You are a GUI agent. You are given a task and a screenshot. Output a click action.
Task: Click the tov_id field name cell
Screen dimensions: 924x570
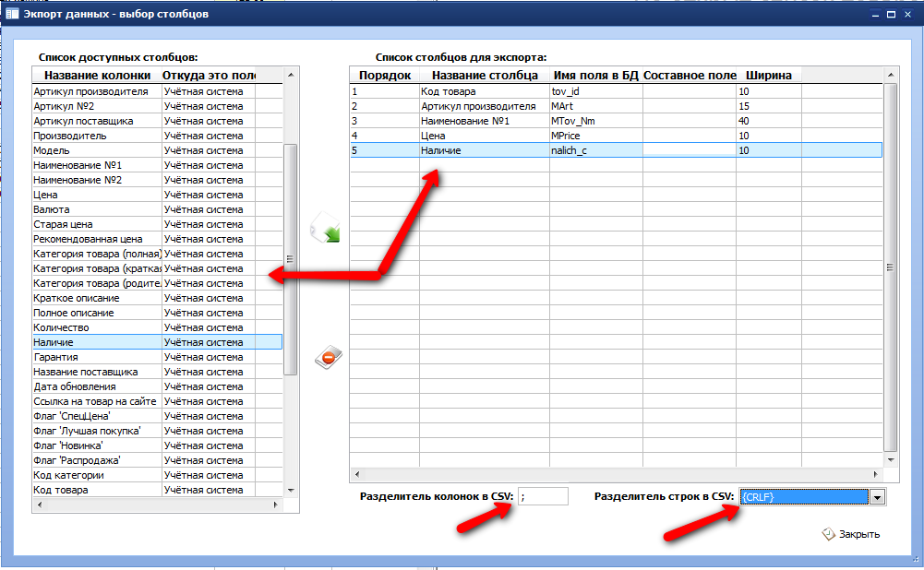point(595,91)
